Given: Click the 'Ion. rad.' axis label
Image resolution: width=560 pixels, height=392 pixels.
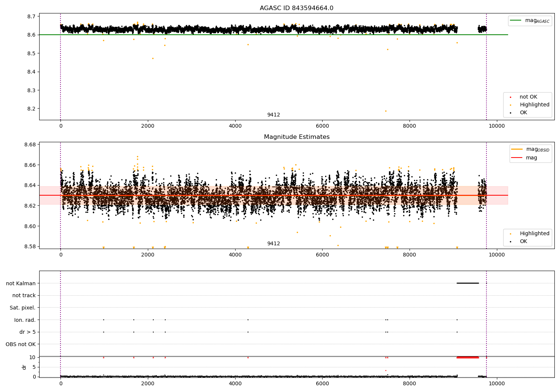Looking at the screenshot, I should [25, 320].
